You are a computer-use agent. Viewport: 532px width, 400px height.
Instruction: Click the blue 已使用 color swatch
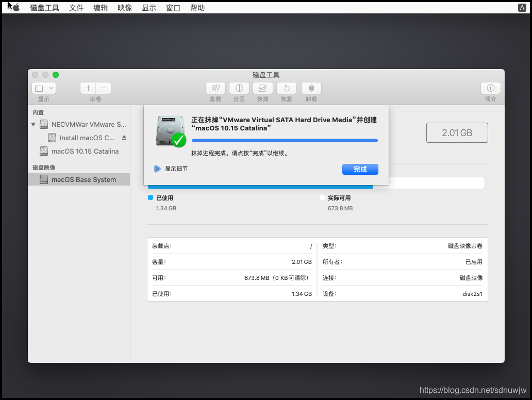[151, 197]
